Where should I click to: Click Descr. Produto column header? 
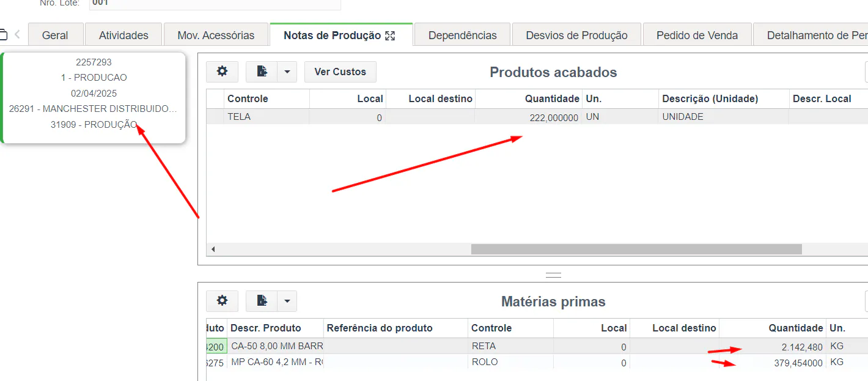tap(276, 328)
